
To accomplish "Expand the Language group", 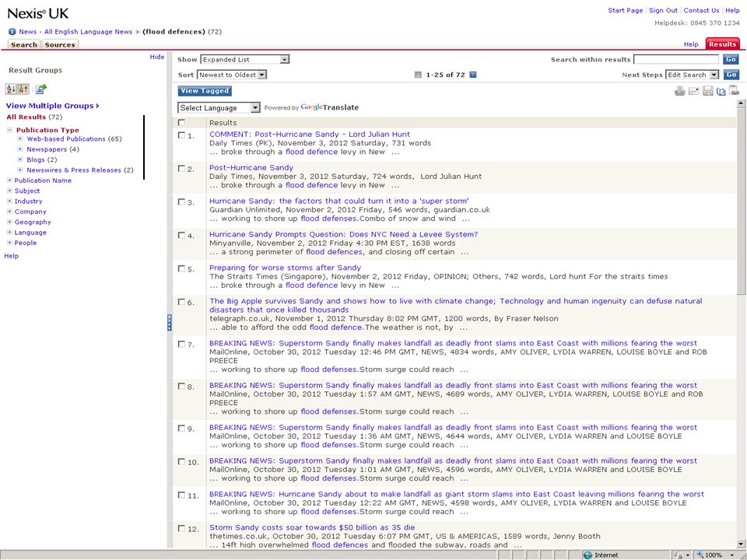I will pyautogui.click(x=9, y=233).
